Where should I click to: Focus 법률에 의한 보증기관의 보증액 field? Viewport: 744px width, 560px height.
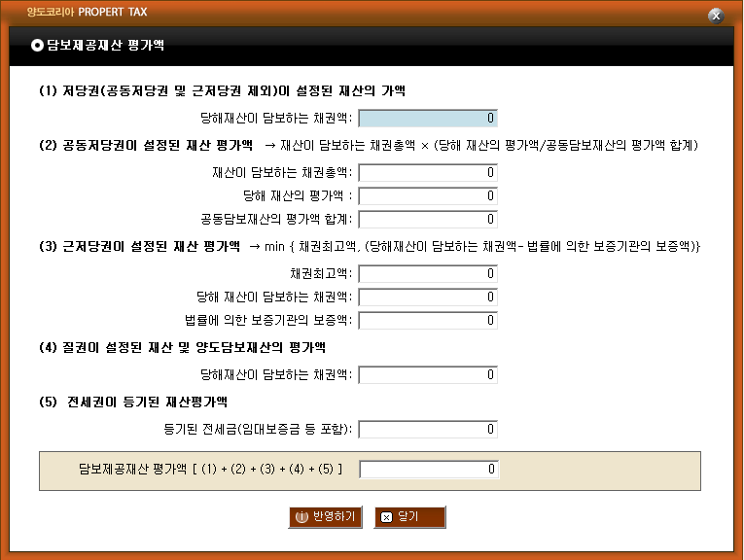pyautogui.click(x=428, y=320)
